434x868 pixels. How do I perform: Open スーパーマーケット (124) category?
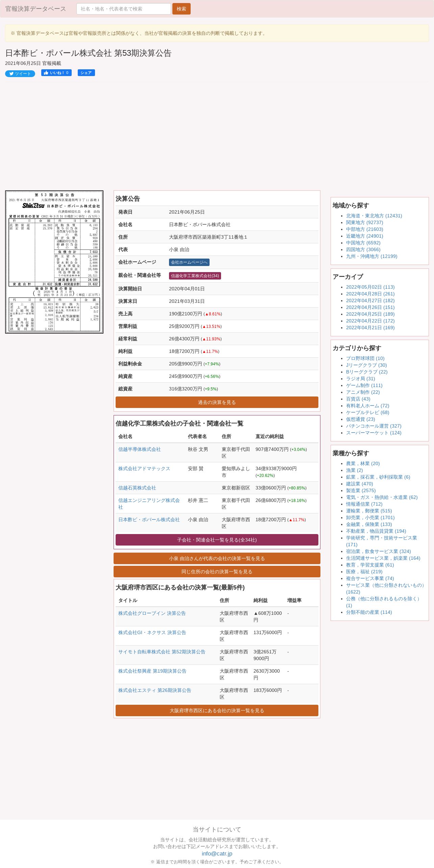[373, 433]
